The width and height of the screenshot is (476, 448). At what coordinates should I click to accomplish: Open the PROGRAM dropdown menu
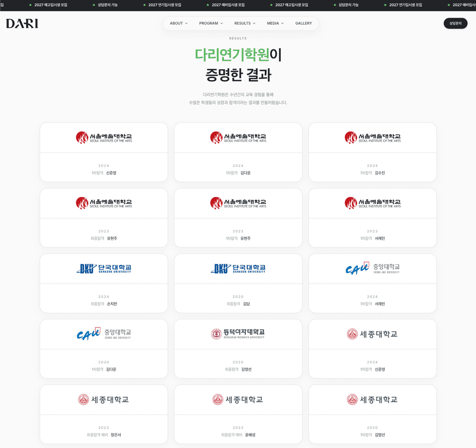211,23
